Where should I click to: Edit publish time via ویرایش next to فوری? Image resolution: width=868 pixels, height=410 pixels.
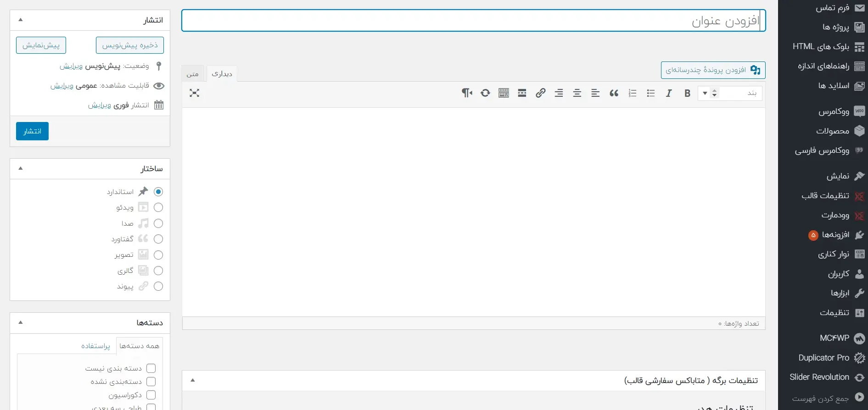(100, 105)
